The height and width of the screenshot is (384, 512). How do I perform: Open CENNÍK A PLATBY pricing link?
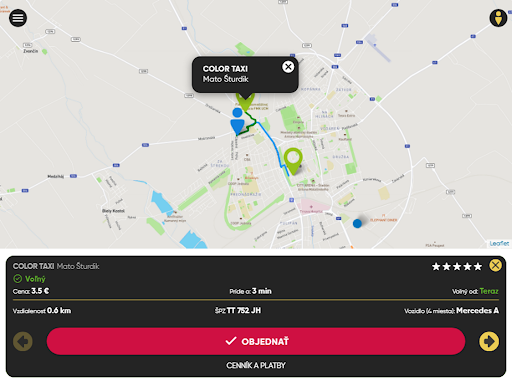pos(256,366)
